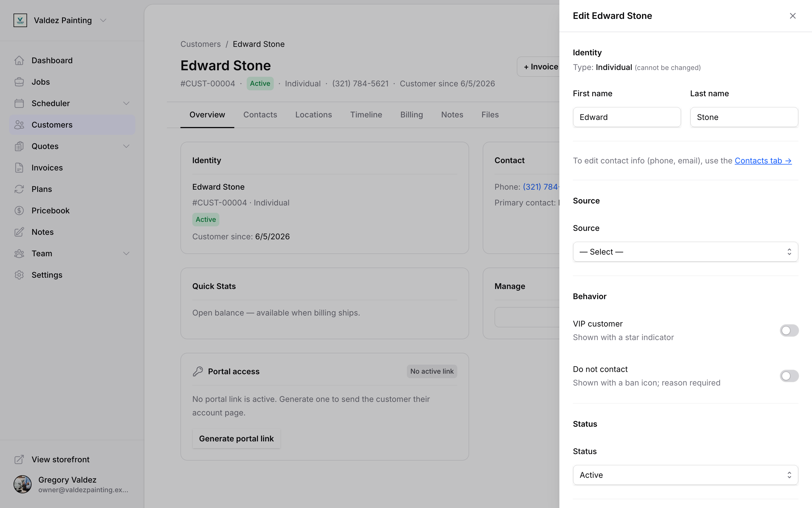
Task: Expand the Scheduler submenu chevron
Action: point(126,104)
